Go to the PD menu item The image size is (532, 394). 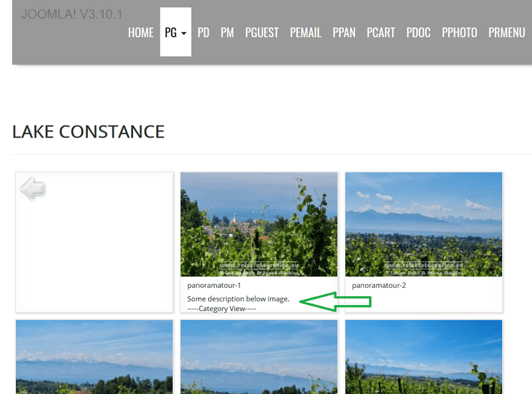pyautogui.click(x=203, y=33)
